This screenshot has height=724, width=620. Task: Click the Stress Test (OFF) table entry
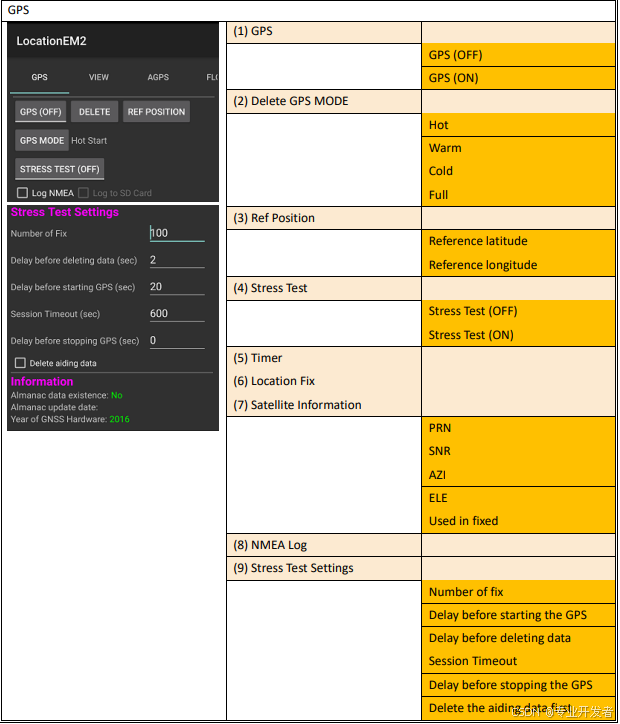pos(473,311)
